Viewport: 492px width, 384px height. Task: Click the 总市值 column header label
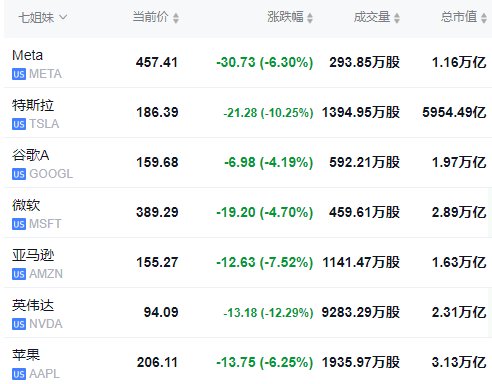click(459, 17)
